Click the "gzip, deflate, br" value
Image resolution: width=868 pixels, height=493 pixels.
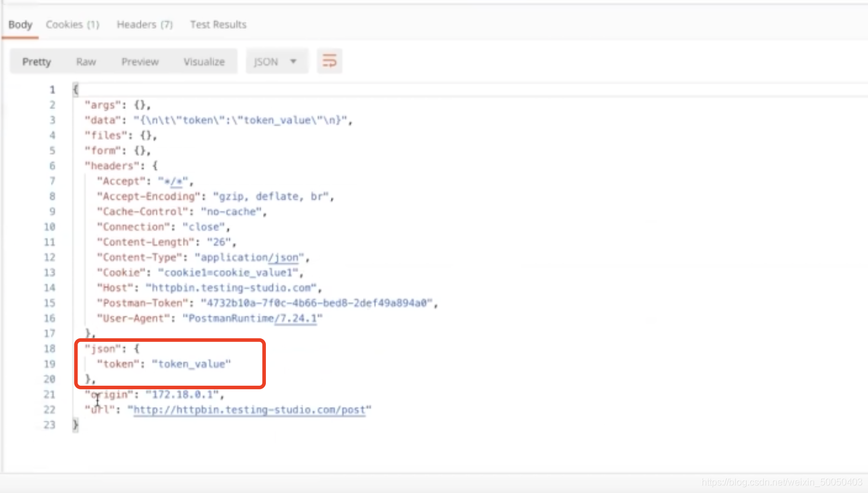coord(271,196)
